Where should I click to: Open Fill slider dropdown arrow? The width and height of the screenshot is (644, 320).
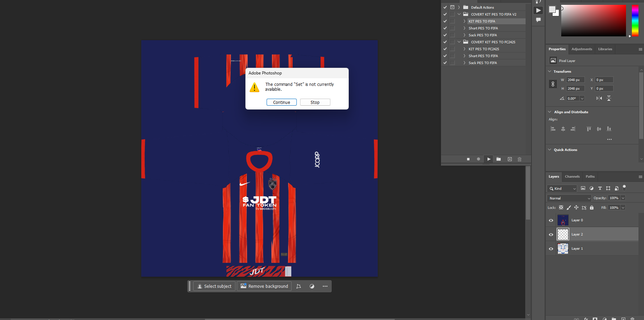click(623, 208)
